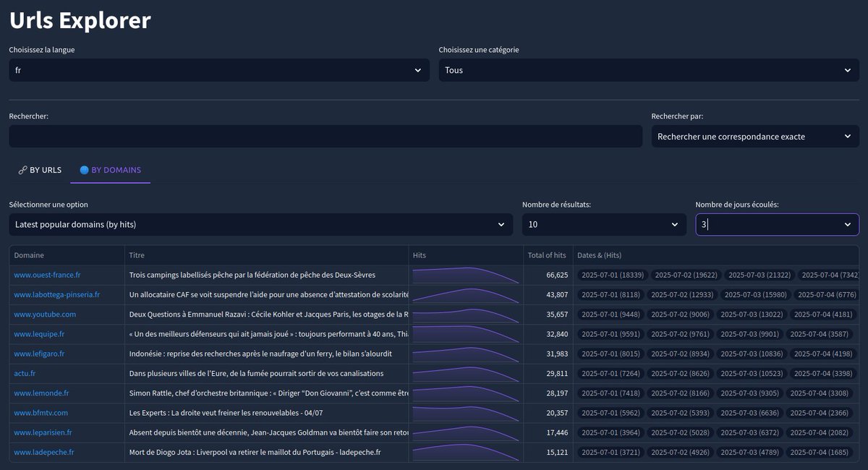
Task: Open the Nombre de jours écoulés dropdown
Action: click(778, 224)
